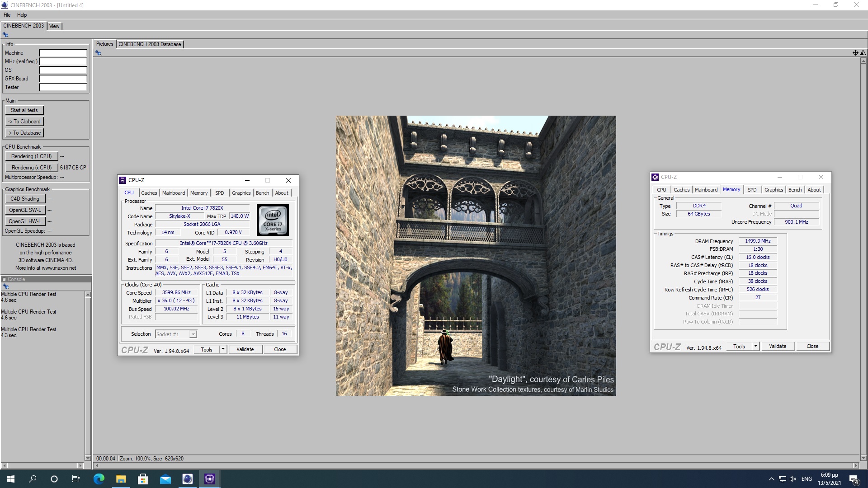Click Close button in right CPU-Z window
This screenshot has width=868, height=488.
coord(812,346)
